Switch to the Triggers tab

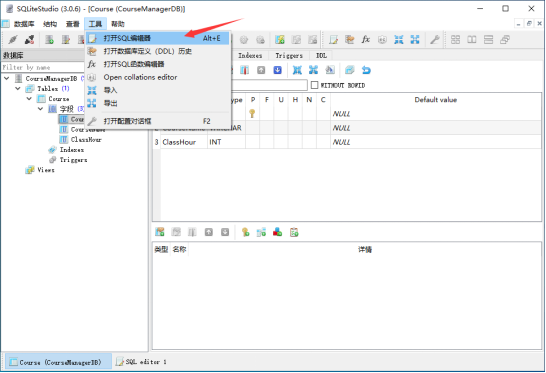click(x=289, y=55)
